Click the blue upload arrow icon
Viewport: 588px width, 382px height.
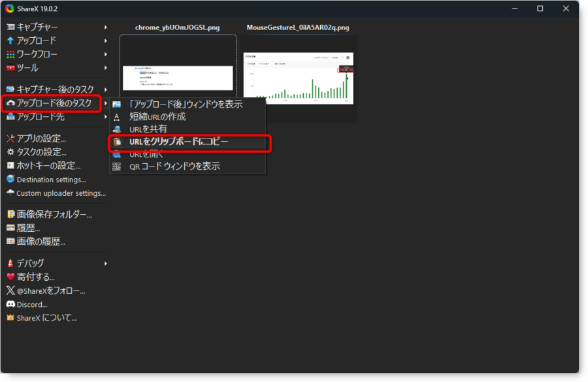tap(10, 40)
